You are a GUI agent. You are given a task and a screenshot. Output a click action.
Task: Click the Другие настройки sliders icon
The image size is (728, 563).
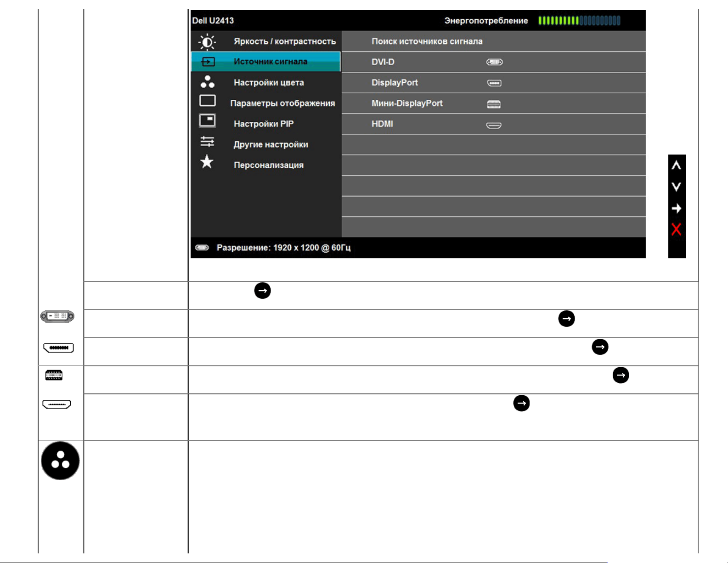click(207, 142)
